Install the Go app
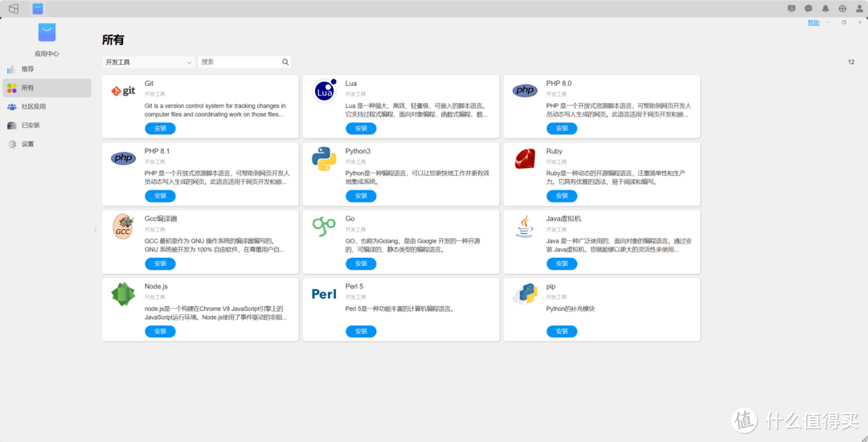Viewport: 868px width, 442px height. point(361,264)
